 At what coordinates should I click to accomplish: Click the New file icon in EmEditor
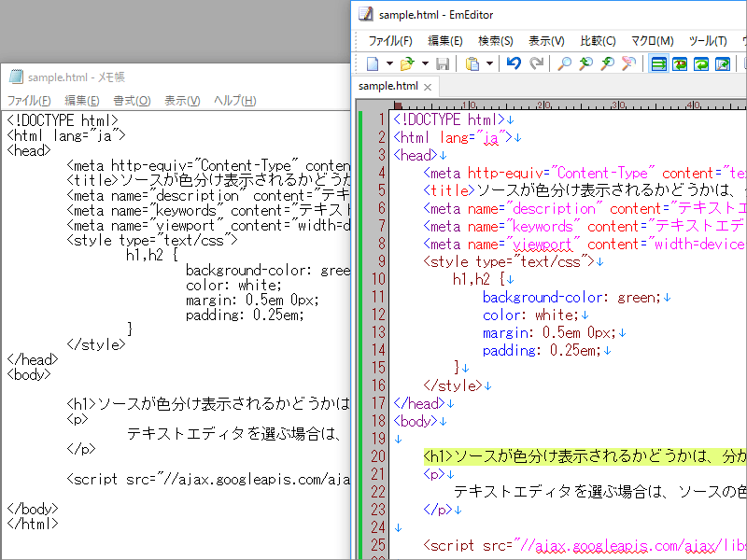coord(373,64)
